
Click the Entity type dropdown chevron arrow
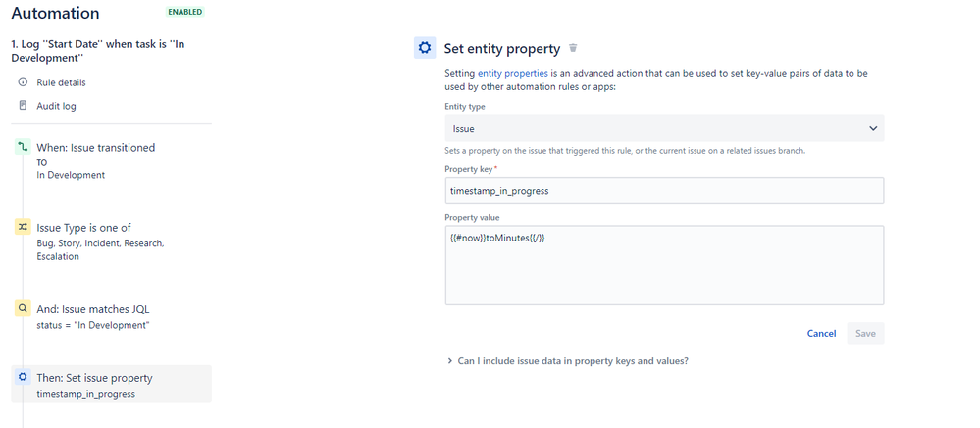pos(872,129)
